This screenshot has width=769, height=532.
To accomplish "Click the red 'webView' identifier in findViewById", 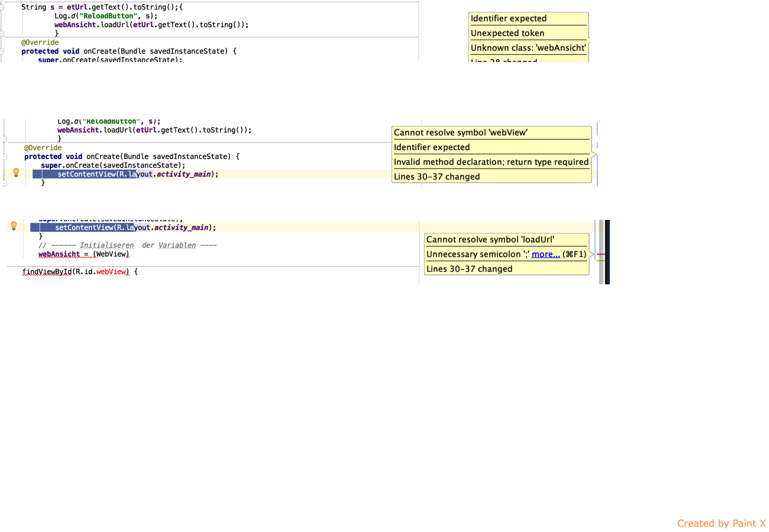I will 112,272.
